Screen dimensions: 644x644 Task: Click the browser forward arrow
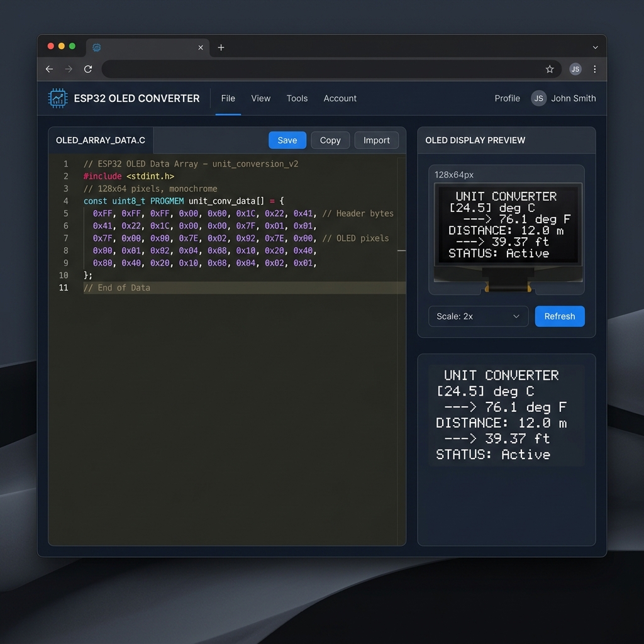tap(69, 69)
